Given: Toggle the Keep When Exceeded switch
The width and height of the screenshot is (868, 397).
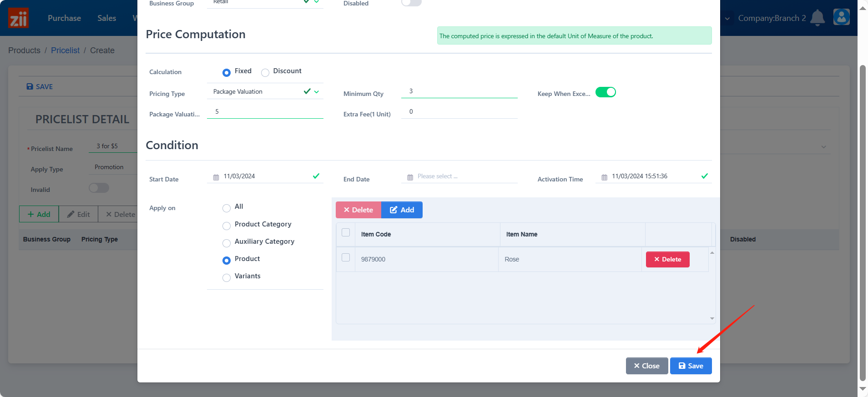Looking at the screenshot, I should [606, 92].
